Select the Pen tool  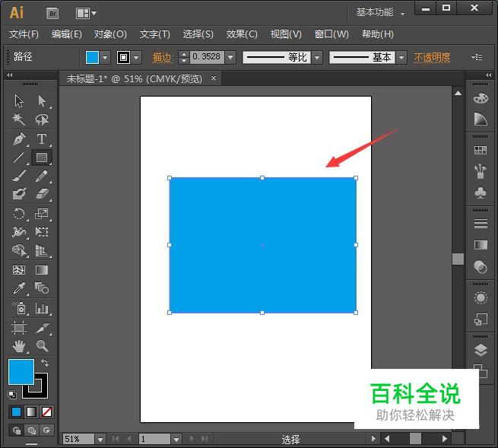pos(19,139)
